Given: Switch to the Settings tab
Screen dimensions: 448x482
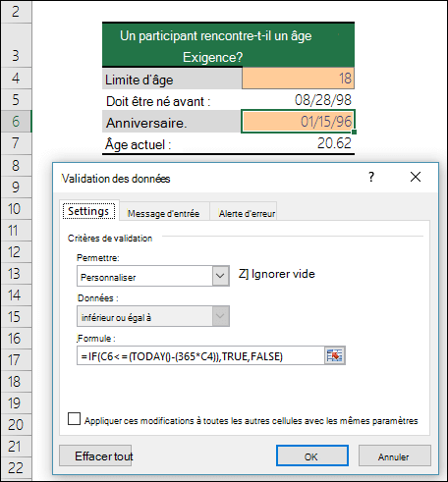Looking at the screenshot, I should coord(88,211).
